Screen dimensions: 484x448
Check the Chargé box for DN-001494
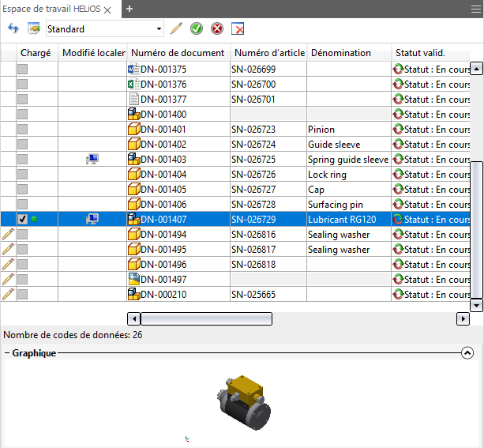coord(23,234)
